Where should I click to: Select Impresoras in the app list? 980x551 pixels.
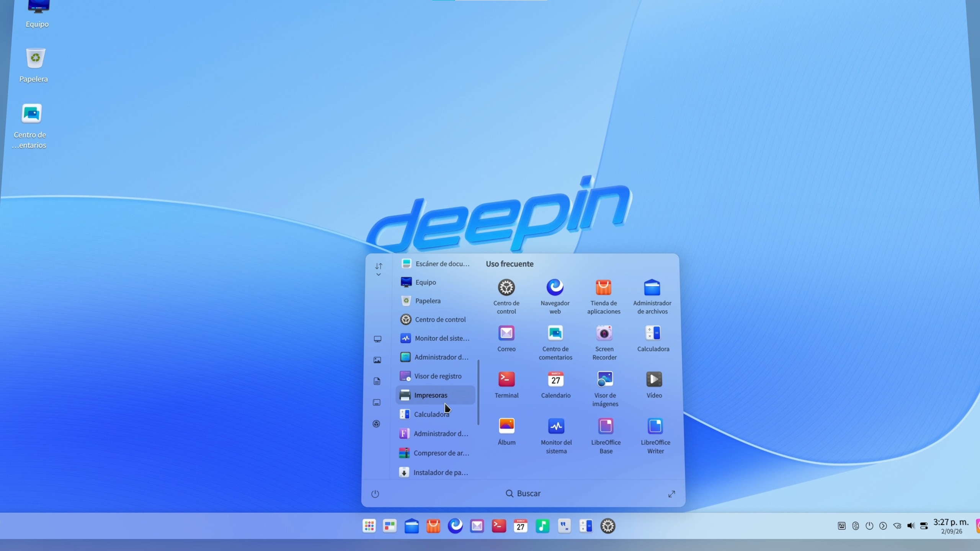click(x=435, y=395)
